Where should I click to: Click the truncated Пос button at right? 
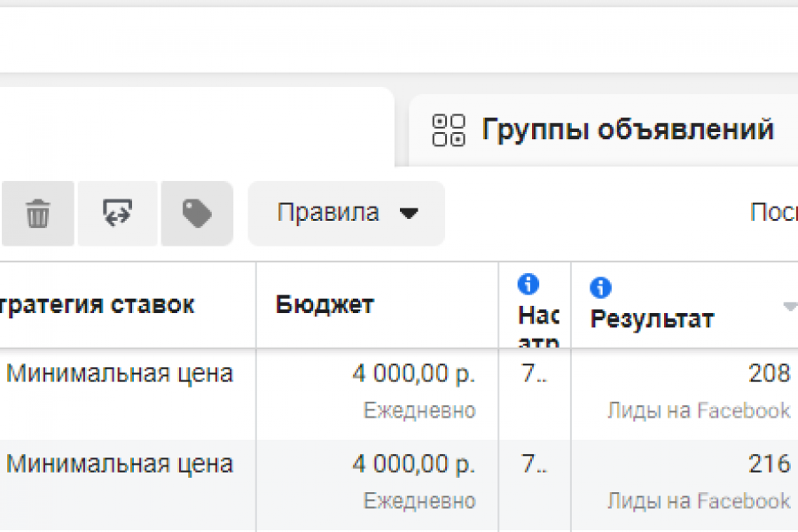click(773, 213)
